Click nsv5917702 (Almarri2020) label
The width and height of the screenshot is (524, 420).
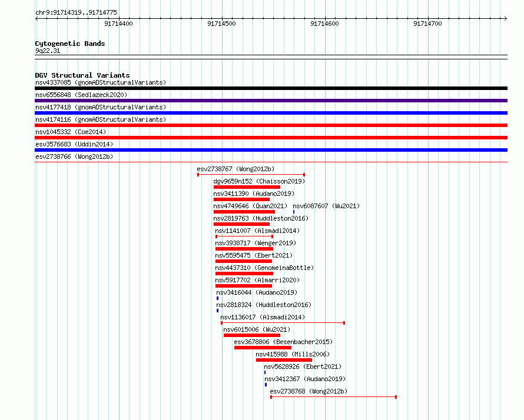(257, 280)
